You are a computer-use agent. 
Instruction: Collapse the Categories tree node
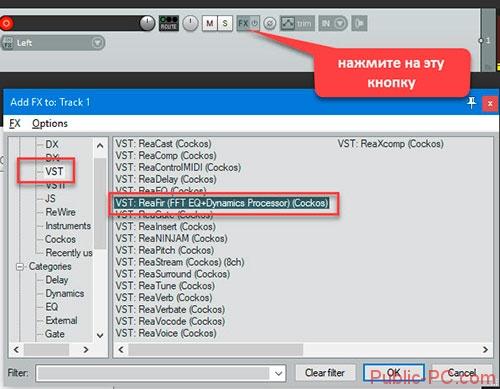coord(20,267)
